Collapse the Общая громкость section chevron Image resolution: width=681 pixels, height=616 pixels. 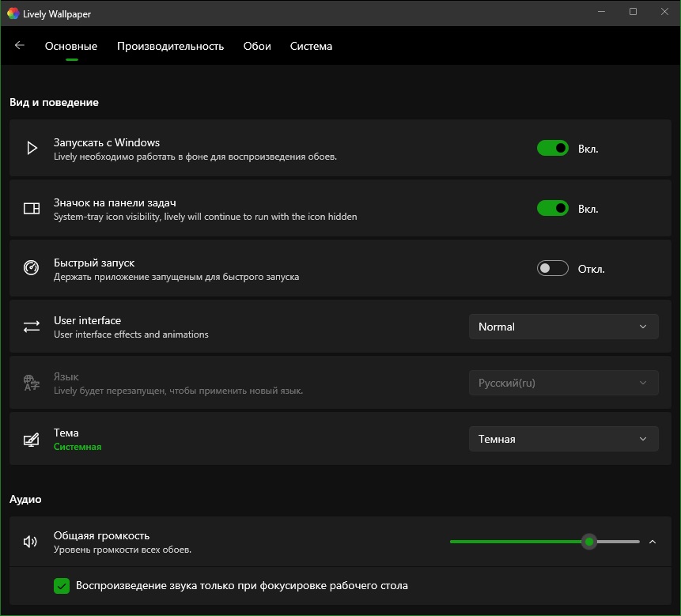[653, 542]
